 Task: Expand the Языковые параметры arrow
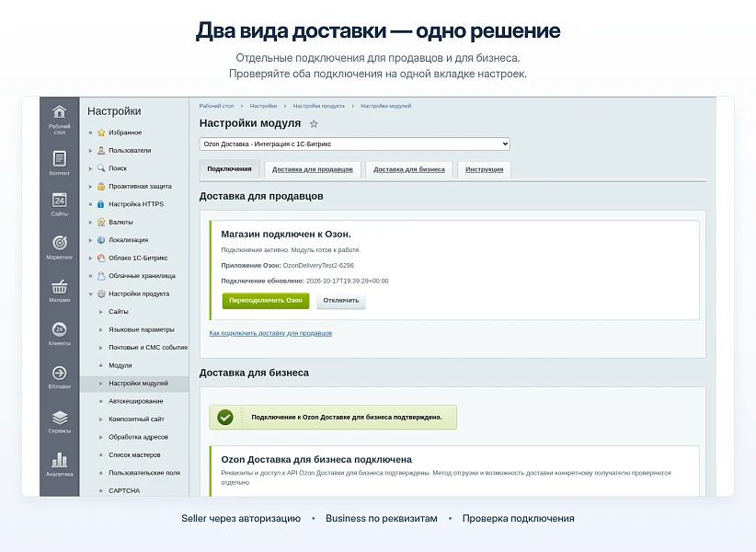(x=101, y=329)
